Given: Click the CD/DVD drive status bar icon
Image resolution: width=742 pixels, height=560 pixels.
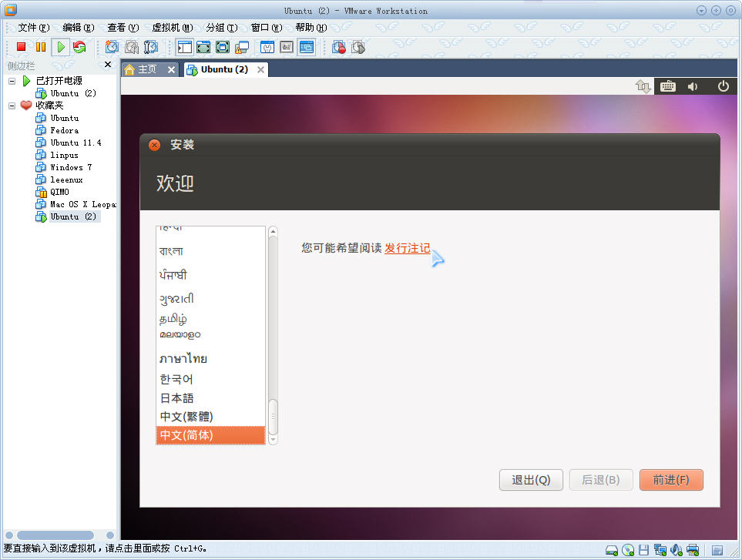Looking at the screenshot, I should [628, 550].
